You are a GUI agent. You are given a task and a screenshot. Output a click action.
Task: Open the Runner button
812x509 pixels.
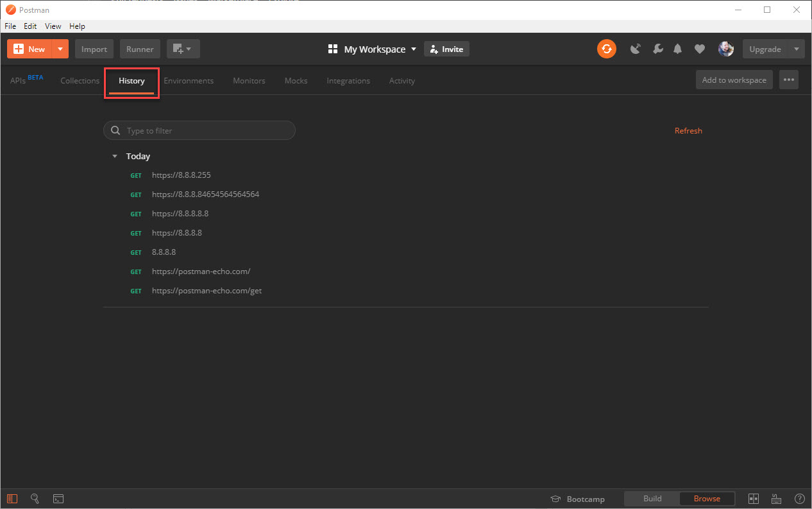[x=140, y=49]
